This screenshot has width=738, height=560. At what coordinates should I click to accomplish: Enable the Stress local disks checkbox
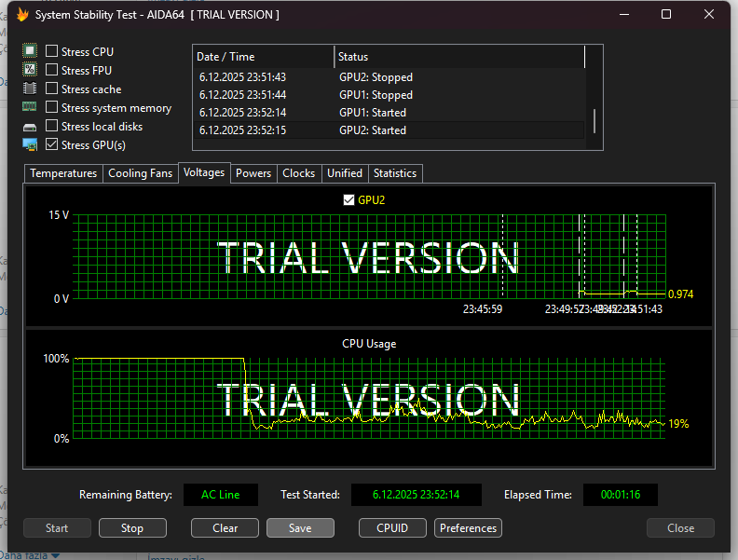pos(52,126)
